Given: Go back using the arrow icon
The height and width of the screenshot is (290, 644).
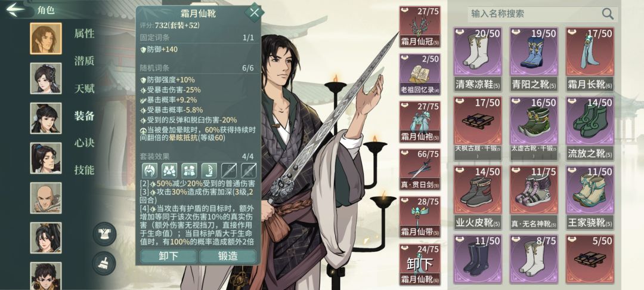Looking at the screenshot, I should (x=16, y=10).
